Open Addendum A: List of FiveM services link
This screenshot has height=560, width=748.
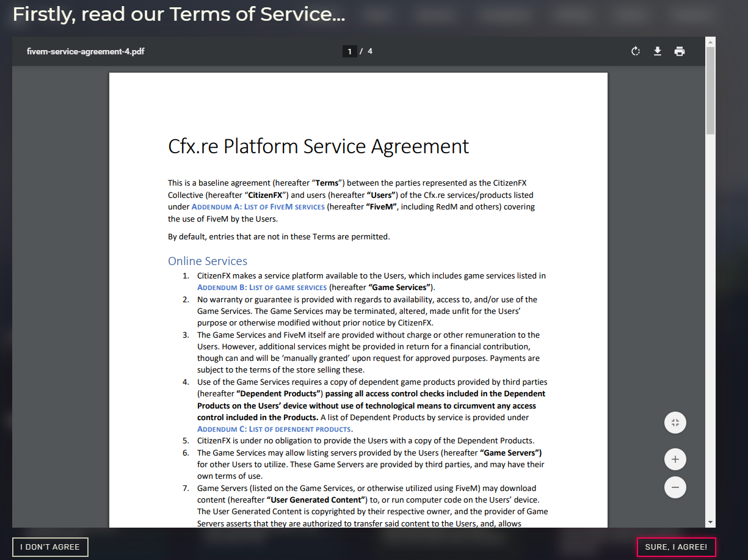pos(258,207)
